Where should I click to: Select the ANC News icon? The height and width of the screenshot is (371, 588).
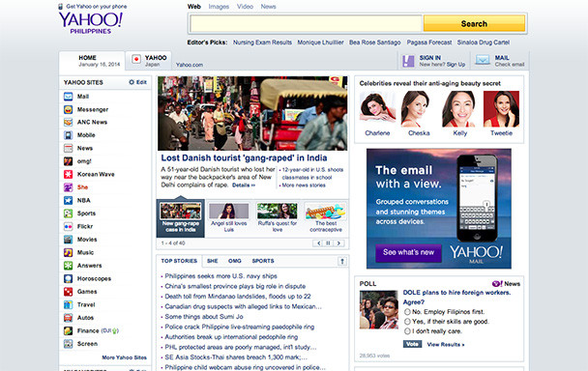(x=68, y=122)
